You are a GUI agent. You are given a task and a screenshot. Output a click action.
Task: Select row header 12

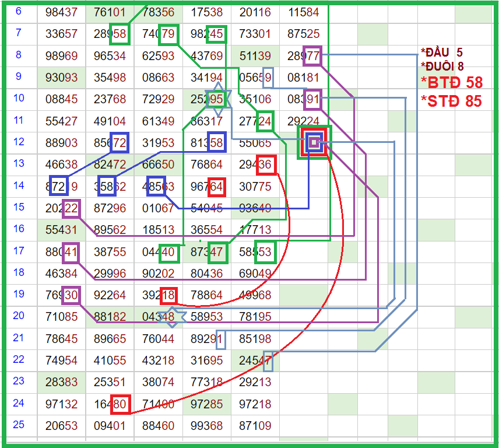[x=19, y=142]
